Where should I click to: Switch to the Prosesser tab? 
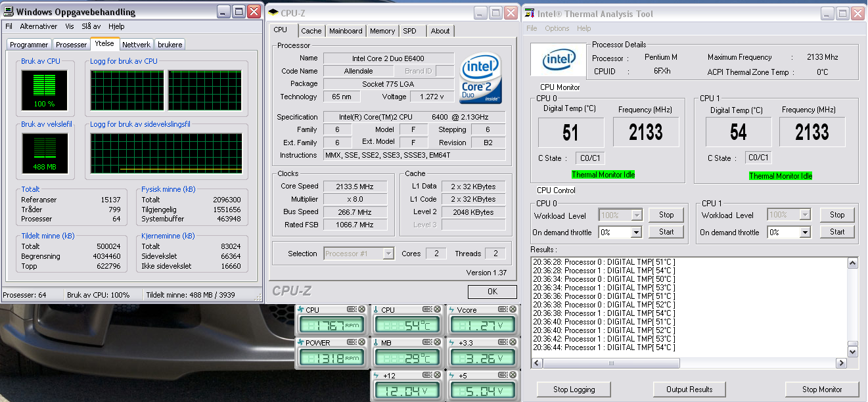[72, 45]
